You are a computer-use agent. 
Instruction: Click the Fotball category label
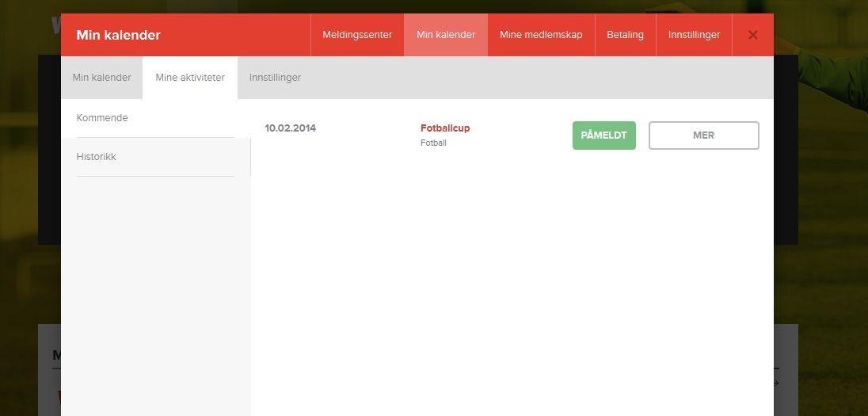point(433,143)
